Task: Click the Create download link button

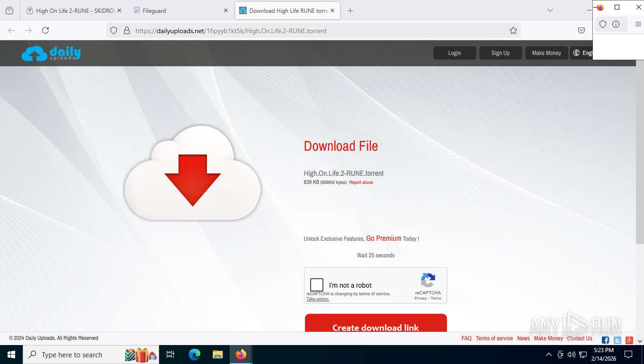Action: (x=376, y=323)
